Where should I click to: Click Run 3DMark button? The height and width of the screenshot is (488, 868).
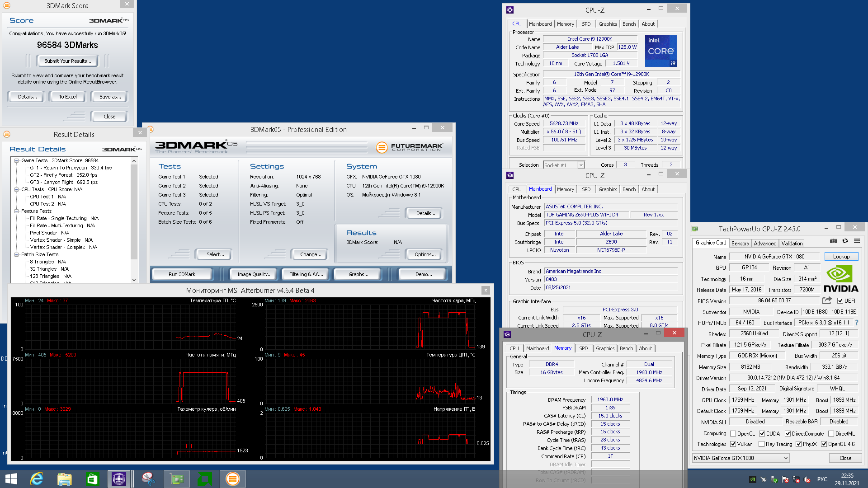tap(182, 274)
